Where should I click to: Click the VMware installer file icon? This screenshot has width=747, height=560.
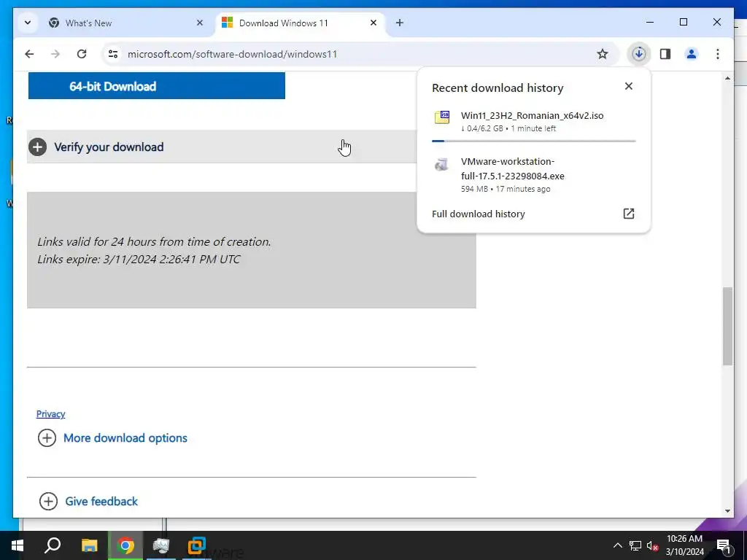click(441, 164)
